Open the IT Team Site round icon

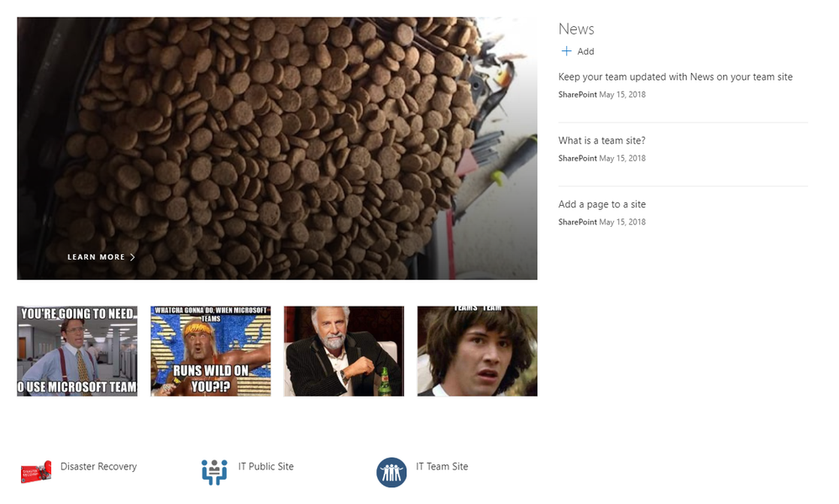[x=391, y=472]
